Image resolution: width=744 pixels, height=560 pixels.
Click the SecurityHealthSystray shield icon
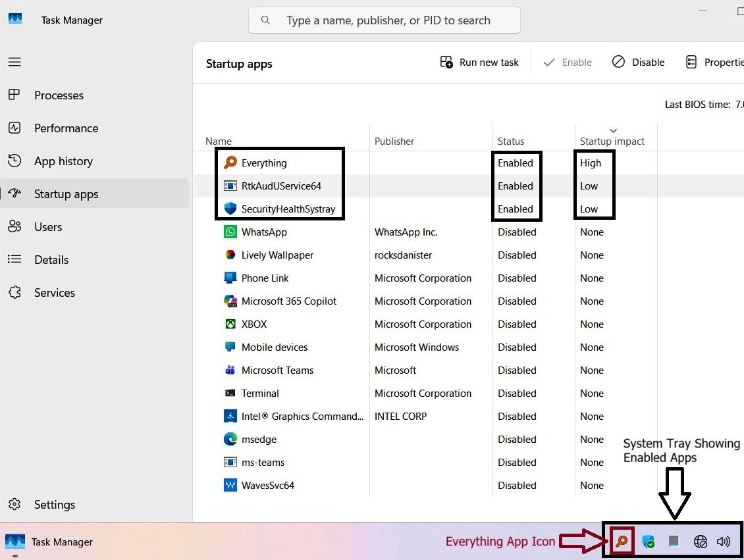(x=230, y=209)
